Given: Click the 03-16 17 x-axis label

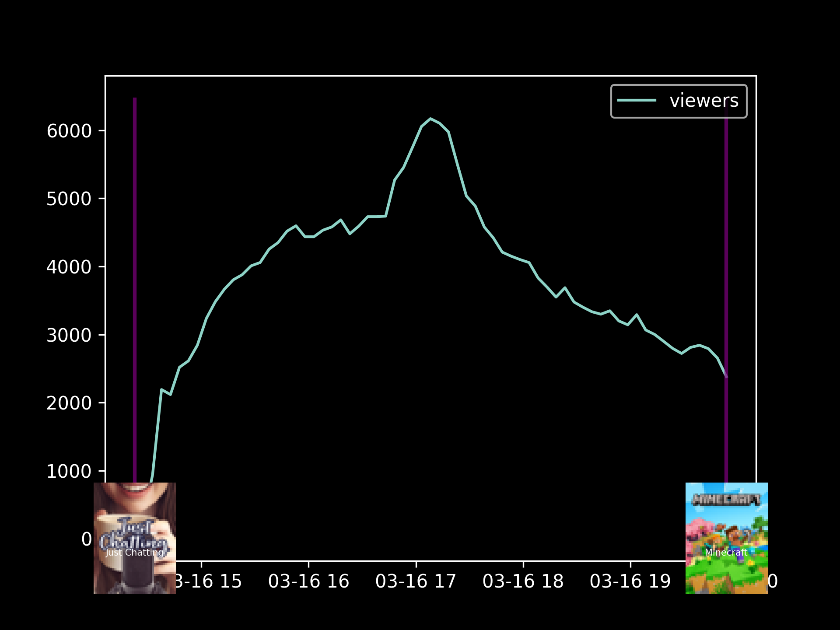Looking at the screenshot, I should pyautogui.click(x=416, y=581).
